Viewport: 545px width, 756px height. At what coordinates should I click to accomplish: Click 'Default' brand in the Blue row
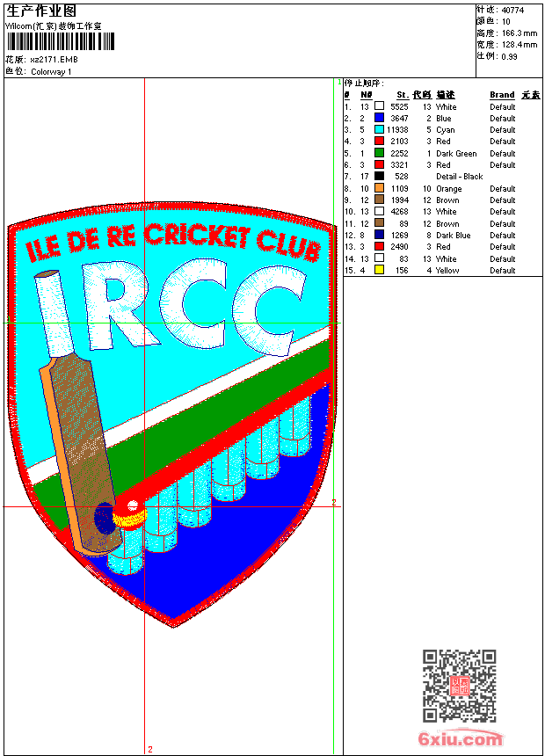coord(503,119)
